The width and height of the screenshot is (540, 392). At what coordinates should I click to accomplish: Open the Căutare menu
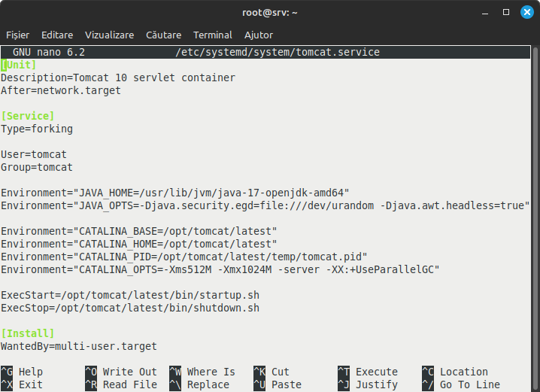click(x=163, y=35)
